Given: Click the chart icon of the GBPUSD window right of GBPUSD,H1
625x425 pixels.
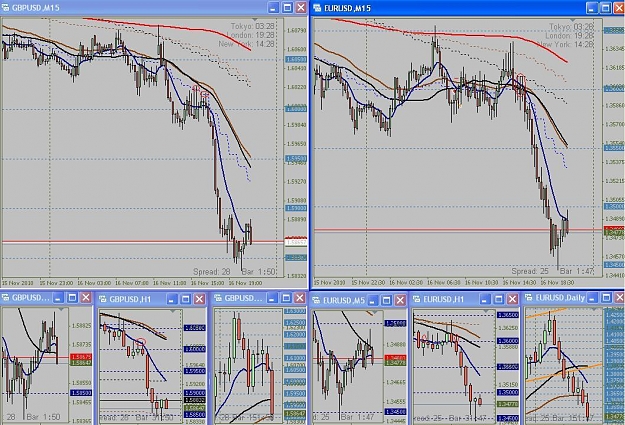Looking at the screenshot, I should (218, 298).
